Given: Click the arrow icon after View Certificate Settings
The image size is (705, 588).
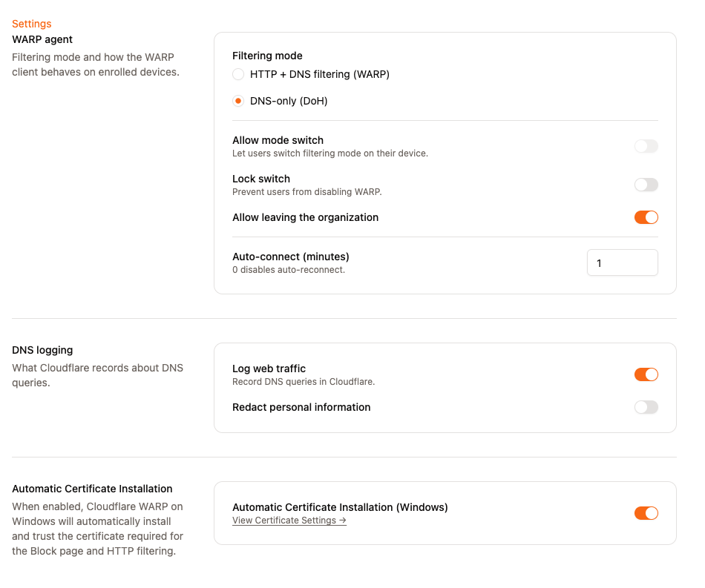Looking at the screenshot, I should [343, 521].
